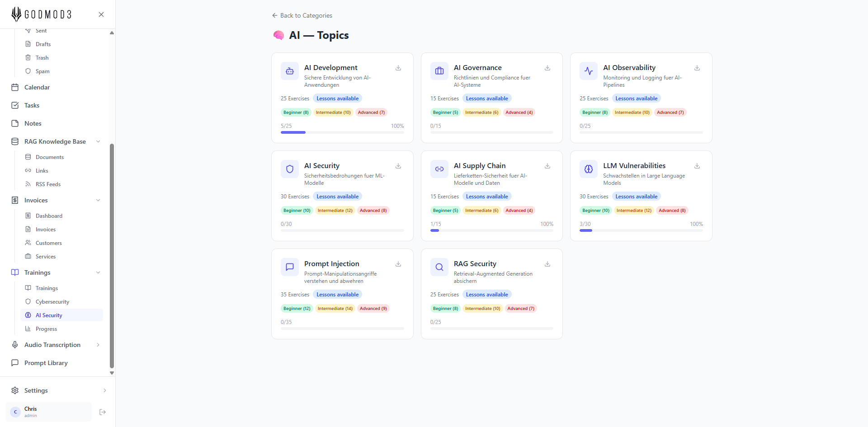The image size is (868, 427).
Task: Click the shield icon on AI Security card
Action: pyautogui.click(x=290, y=169)
